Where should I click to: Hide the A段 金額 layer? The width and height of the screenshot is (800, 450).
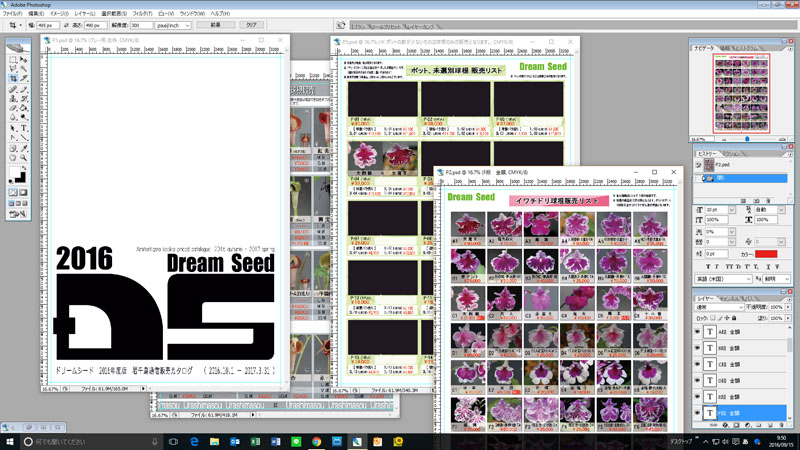[x=697, y=332]
